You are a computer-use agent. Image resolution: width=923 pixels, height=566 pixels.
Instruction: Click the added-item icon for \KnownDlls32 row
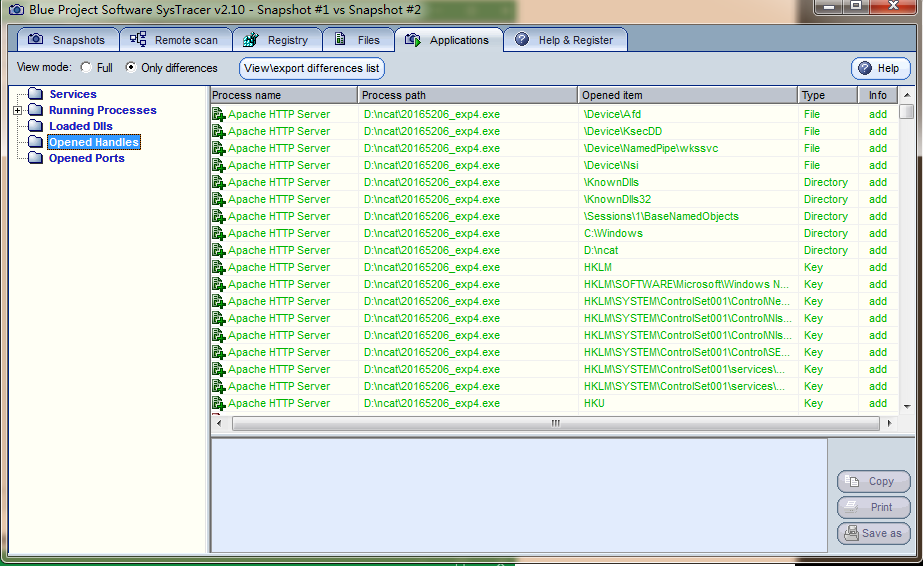pyautogui.click(x=219, y=199)
